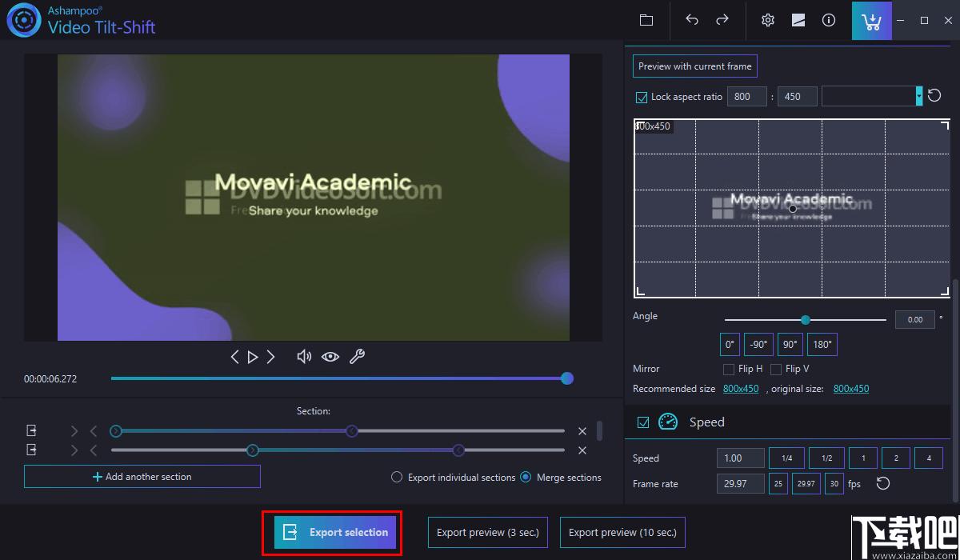The width and height of the screenshot is (960, 560).
Task: Select Merge sections option
Action: tap(526, 477)
